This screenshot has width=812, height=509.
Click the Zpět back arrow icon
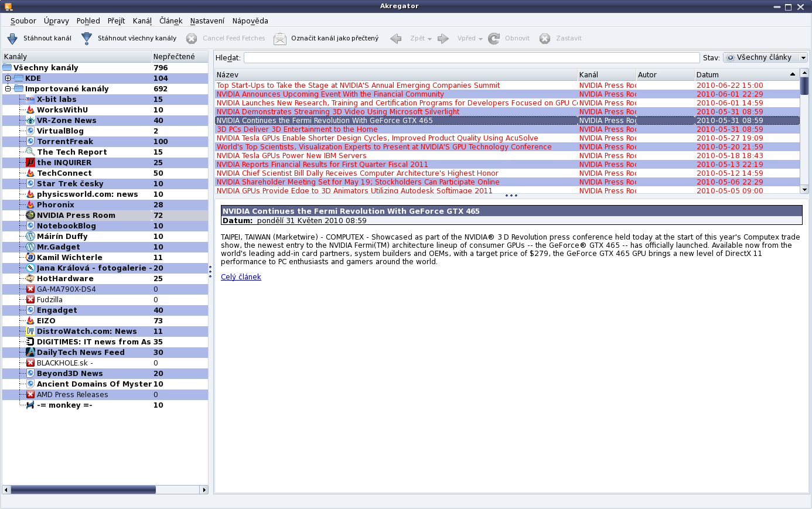396,39
